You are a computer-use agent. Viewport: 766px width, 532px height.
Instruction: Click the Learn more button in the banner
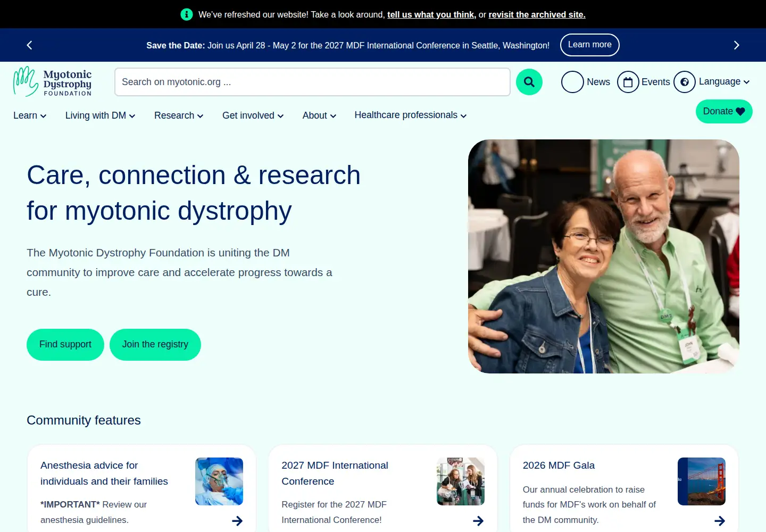pos(590,45)
